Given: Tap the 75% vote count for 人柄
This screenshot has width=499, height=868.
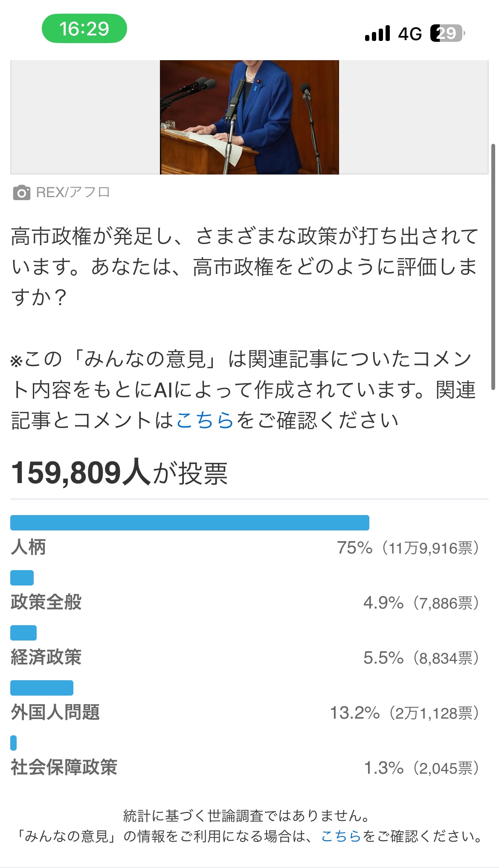Looking at the screenshot, I should 408,548.
